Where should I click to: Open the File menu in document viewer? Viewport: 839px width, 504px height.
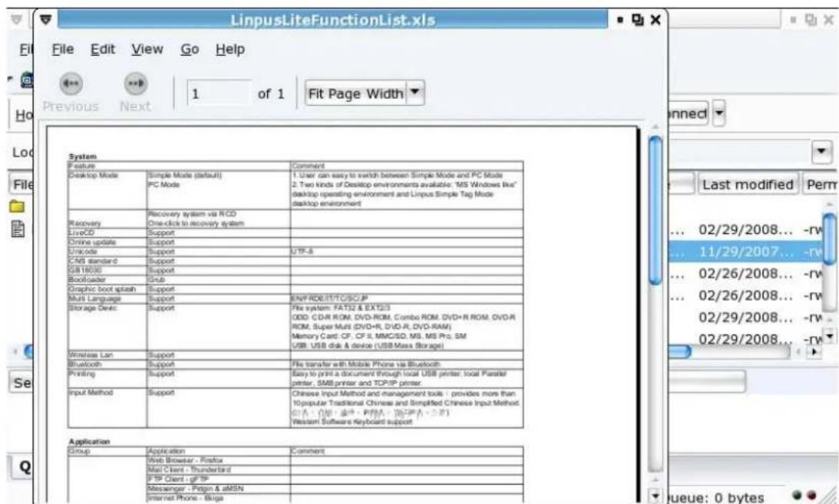(x=63, y=49)
